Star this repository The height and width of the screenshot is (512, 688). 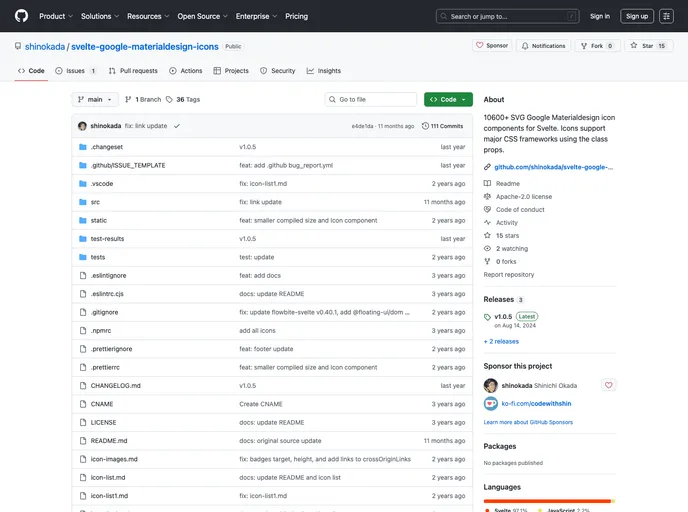(650, 46)
